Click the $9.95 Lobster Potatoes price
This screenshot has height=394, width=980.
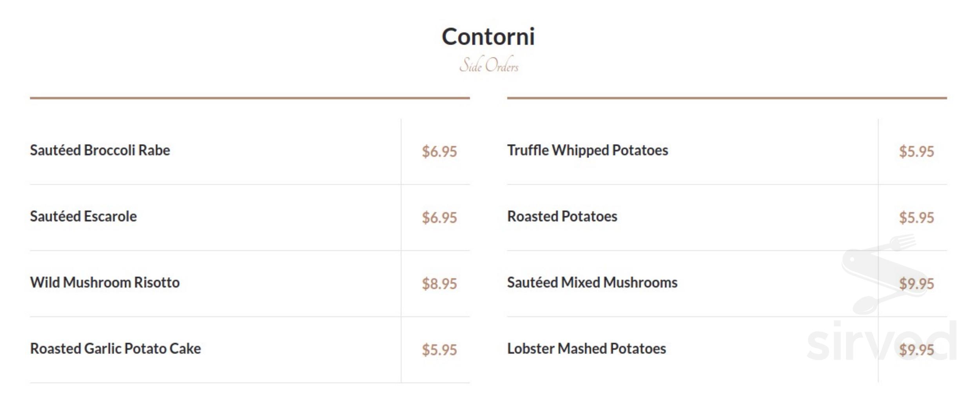[916, 350]
